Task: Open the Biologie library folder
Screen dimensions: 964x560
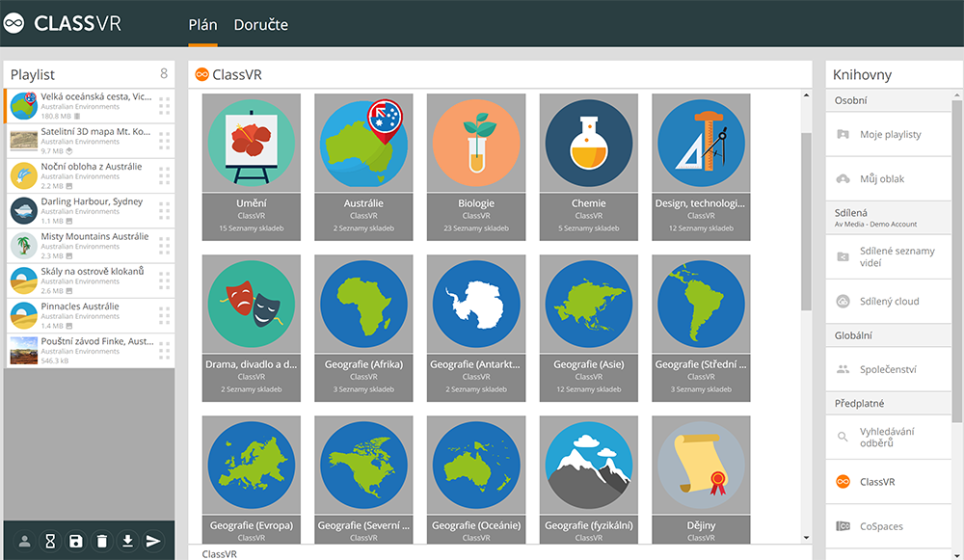Action: pos(476,167)
